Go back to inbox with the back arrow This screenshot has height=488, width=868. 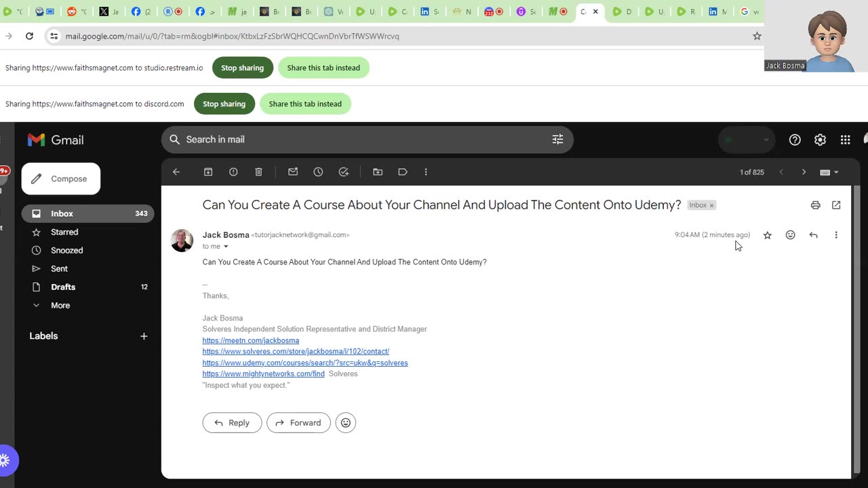click(176, 172)
